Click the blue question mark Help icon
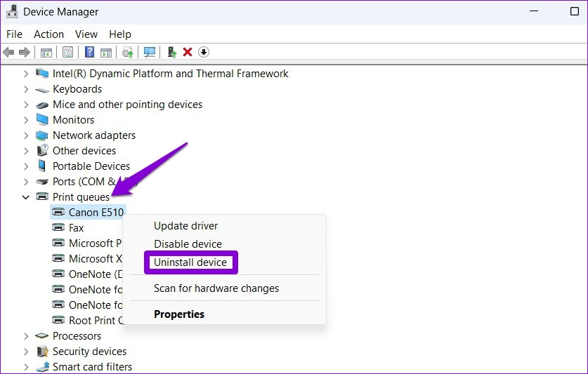 90,52
